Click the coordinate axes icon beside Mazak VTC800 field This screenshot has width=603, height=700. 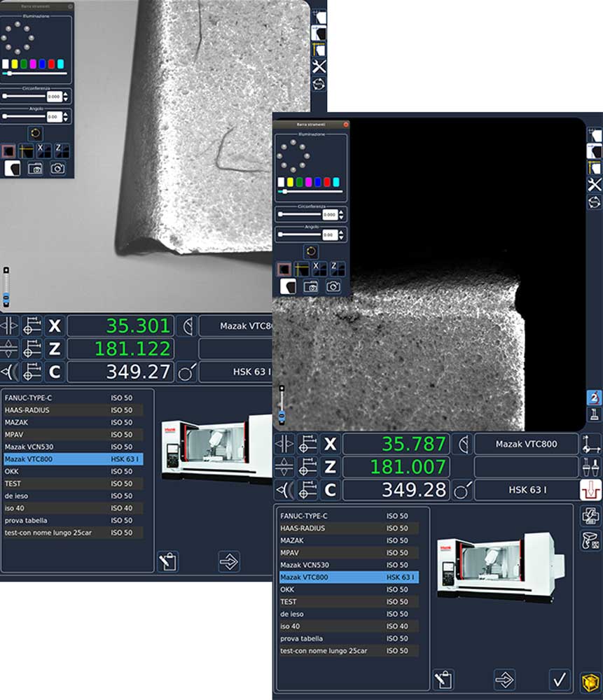(x=590, y=444)
